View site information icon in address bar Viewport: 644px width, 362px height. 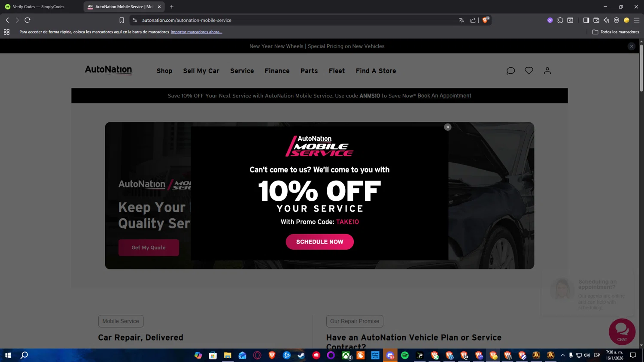pyautogui.click(x=135, y=20)
